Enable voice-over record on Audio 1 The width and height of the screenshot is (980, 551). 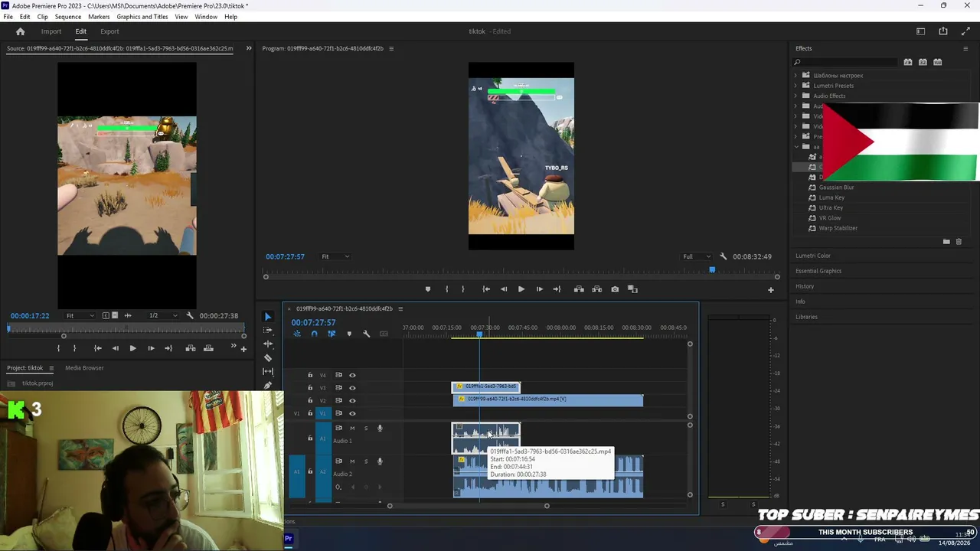click(380, 428)
